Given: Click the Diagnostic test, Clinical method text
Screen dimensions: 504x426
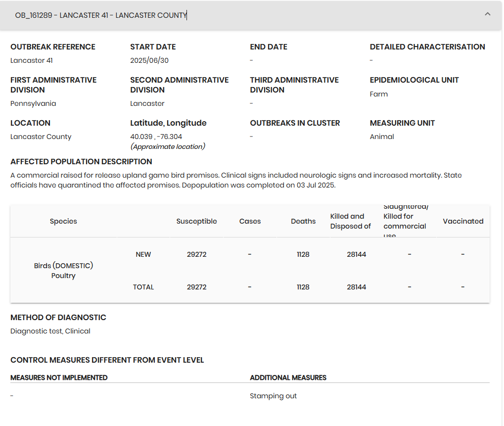Looking at the screenshot, I should (50, 331).
